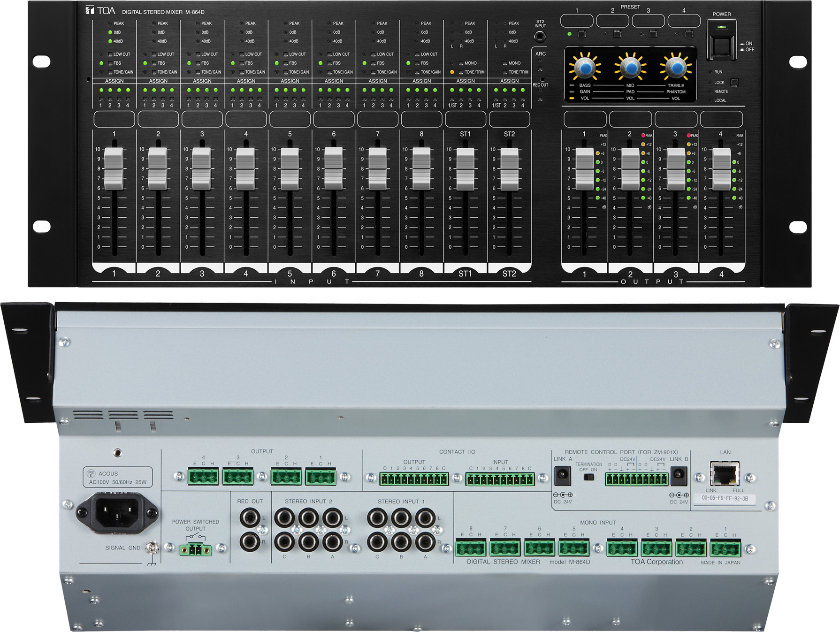Toggle TONE/TRIM on the ST2 channel
Image resolution: width=840 pixels, height=632 pixels.
(505, 72)
